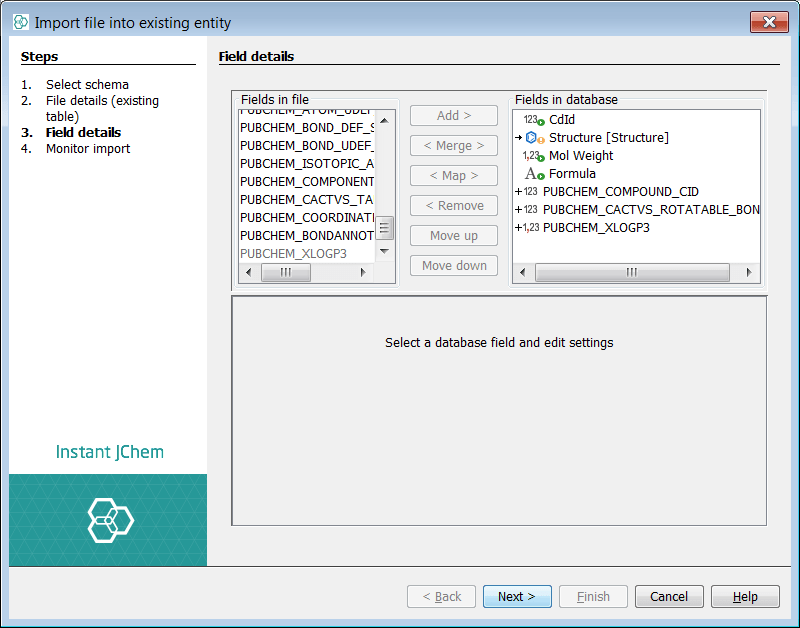This screenshot has height=628, width=800.
Task: Click the right arrow of the database fields scrollbar
Action: click(x=749, y=271)
